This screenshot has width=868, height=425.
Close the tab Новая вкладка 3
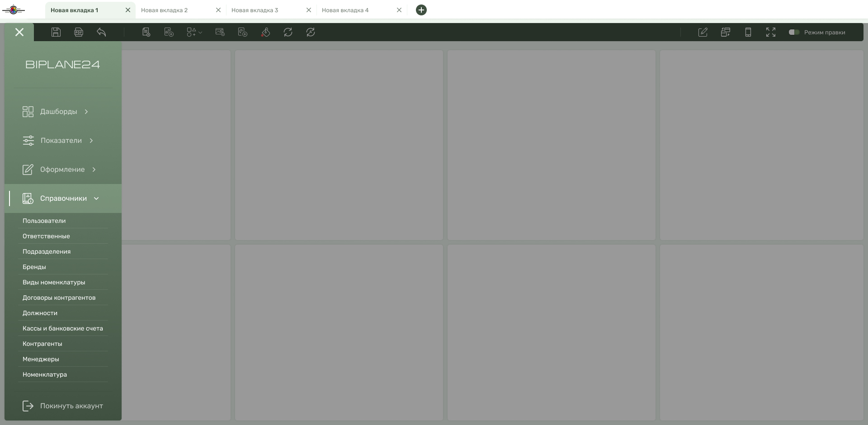pos(309,10)
